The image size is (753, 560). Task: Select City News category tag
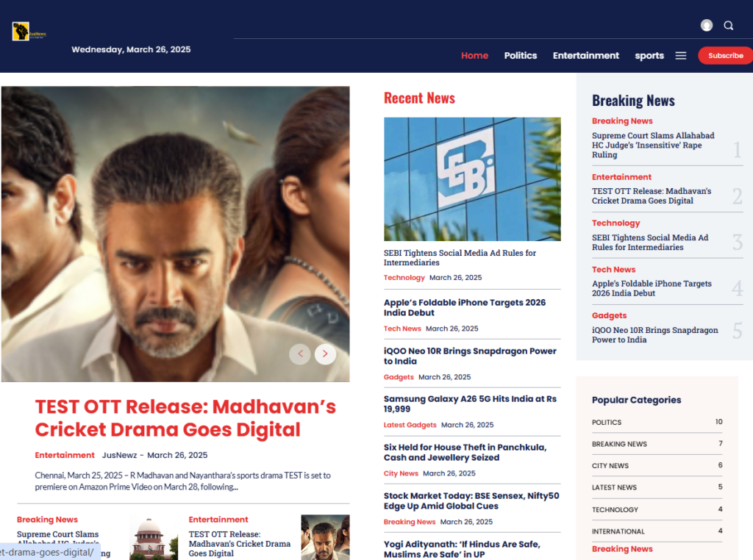coord(401,473)
